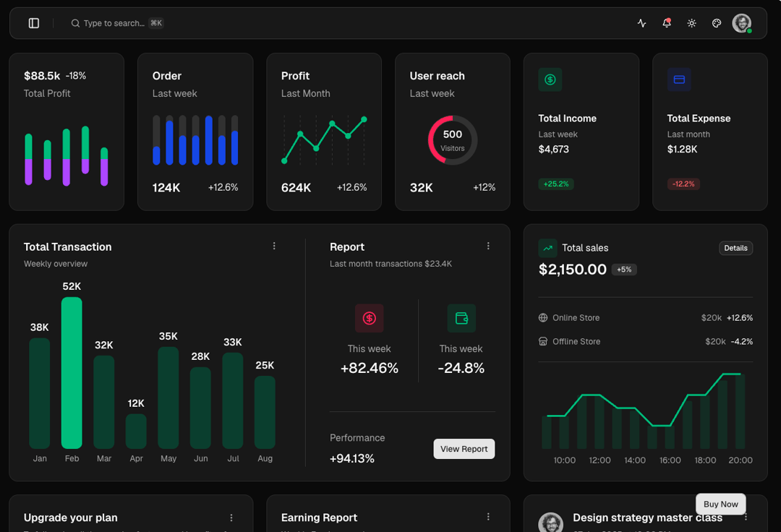Click the Total Expense card icon

[679, 80]
